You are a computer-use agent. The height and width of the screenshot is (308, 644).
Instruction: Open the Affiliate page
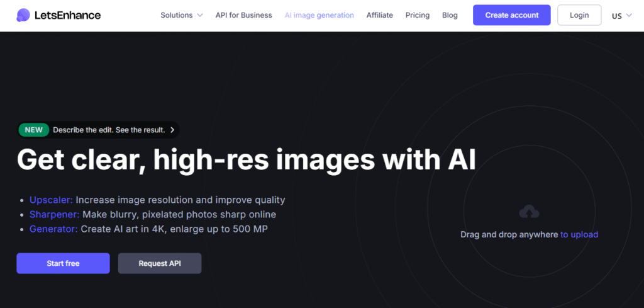point(379,15)
